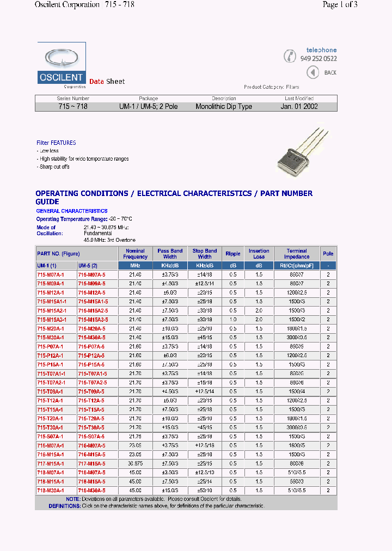392x551 pixels.
Task: Click the GENERAL CHARACTERISTICS heading
Action: click(x=72, y=211)
